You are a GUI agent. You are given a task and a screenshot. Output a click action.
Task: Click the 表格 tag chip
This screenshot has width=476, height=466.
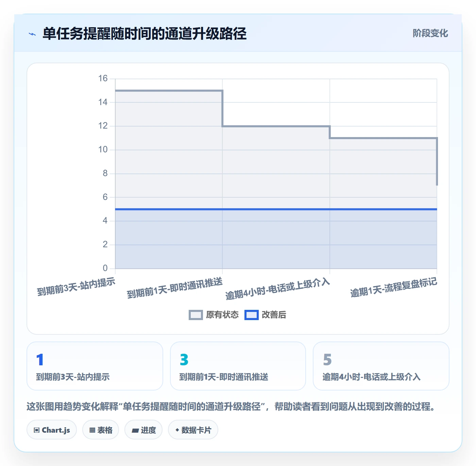coord(101,430)
